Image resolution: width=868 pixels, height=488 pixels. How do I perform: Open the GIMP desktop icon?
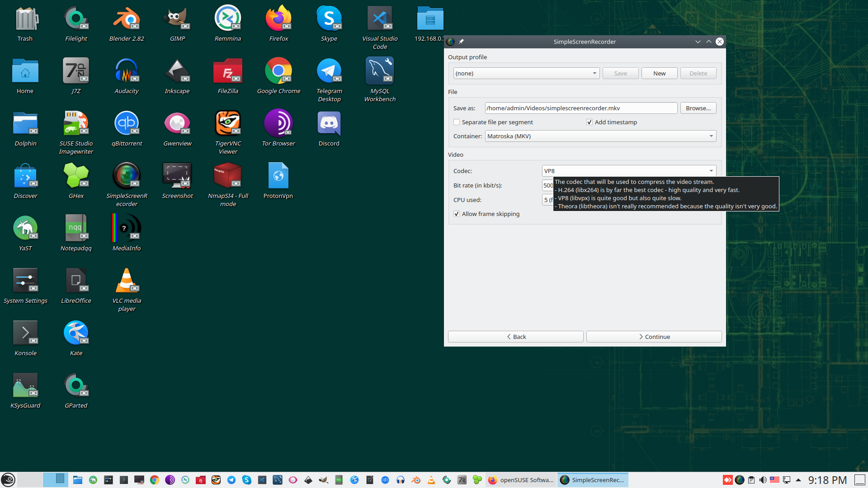(177, 19)
